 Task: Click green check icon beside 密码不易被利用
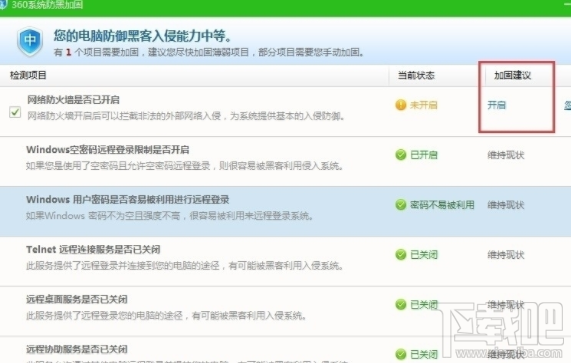pyautogui.click(x=401, y=205)
